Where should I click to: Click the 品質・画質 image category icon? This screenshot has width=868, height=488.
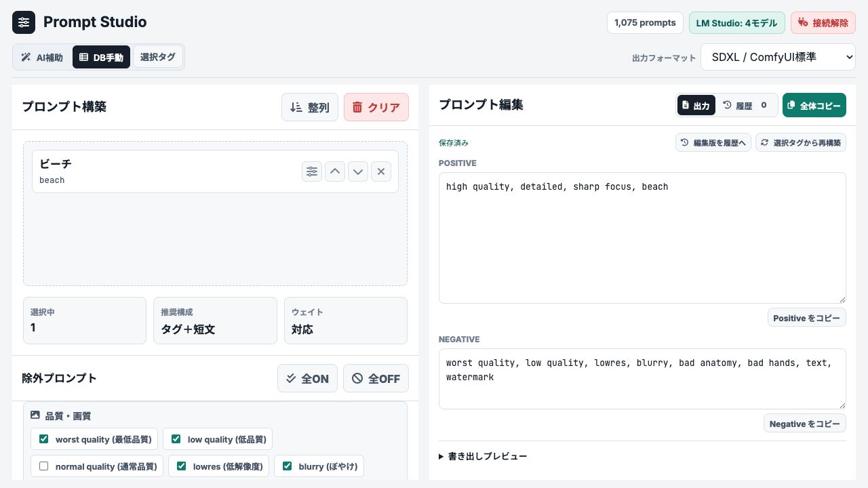[35, 415]
